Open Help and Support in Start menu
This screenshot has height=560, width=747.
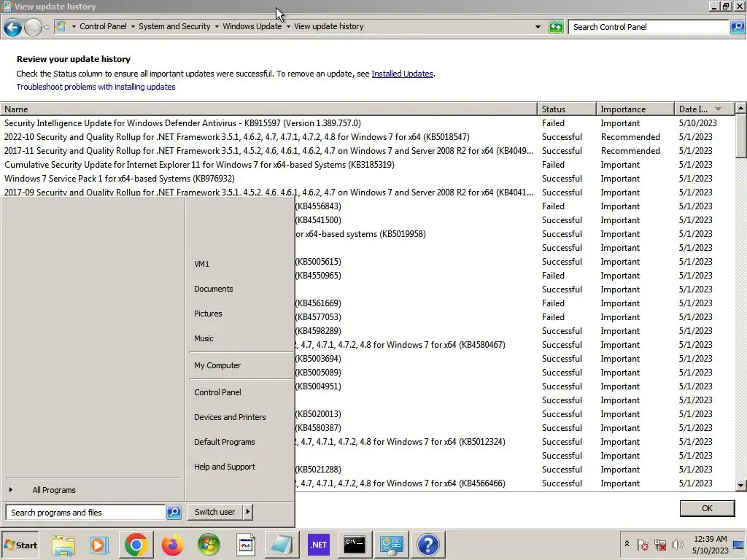[x=239, y=466]
